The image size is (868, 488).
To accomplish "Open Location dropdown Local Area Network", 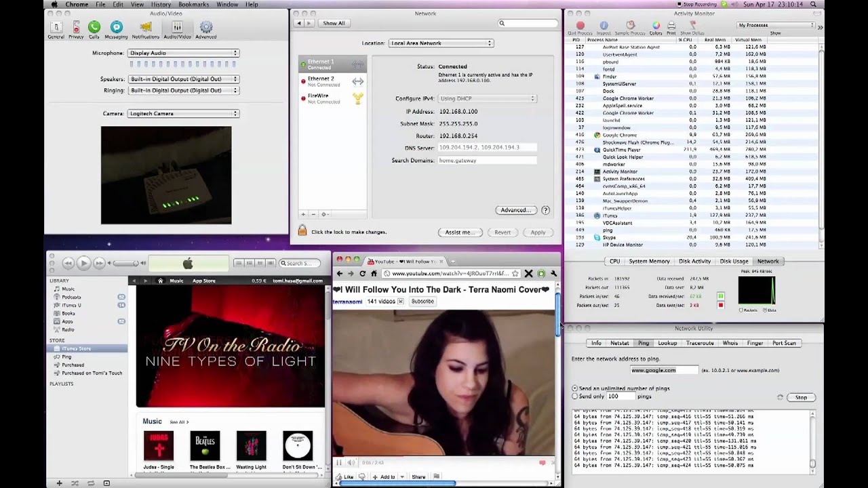I will point(441,43).
